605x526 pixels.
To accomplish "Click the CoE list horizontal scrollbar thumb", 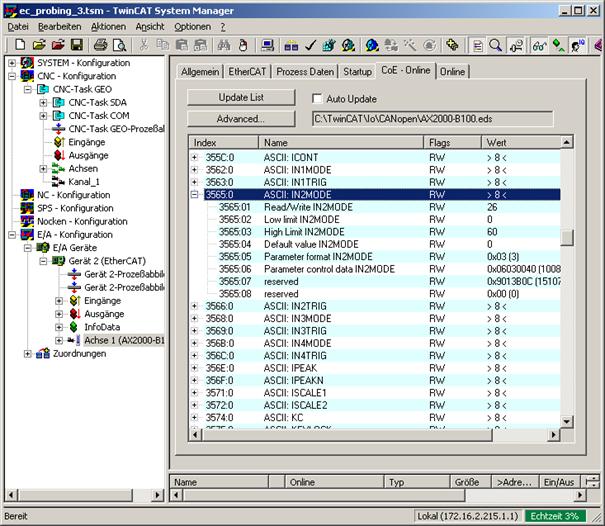I will click(x=347, y=435).
